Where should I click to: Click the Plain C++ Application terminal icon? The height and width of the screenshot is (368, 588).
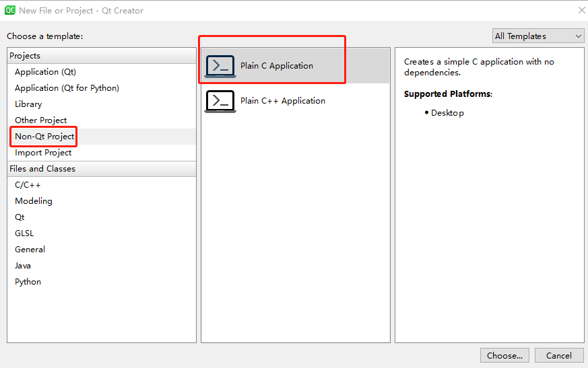point(220,101)
